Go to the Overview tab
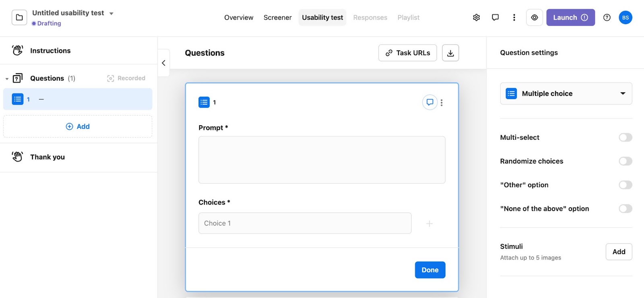The image size is (644, 298). coord(239,18)
